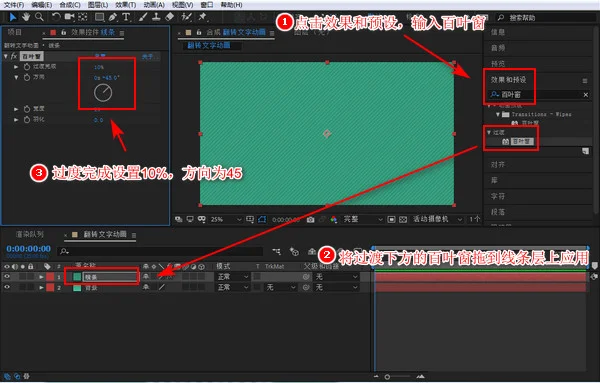This screenshot has width=600, height=383.
Task: Click the snapshot camera icon in viewer
Action: click(310, 220)
